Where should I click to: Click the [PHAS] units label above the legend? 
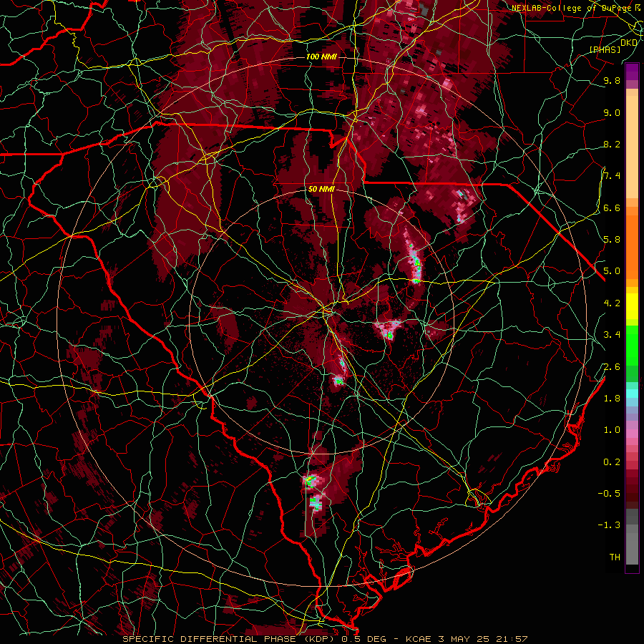(x=605, y=50)
